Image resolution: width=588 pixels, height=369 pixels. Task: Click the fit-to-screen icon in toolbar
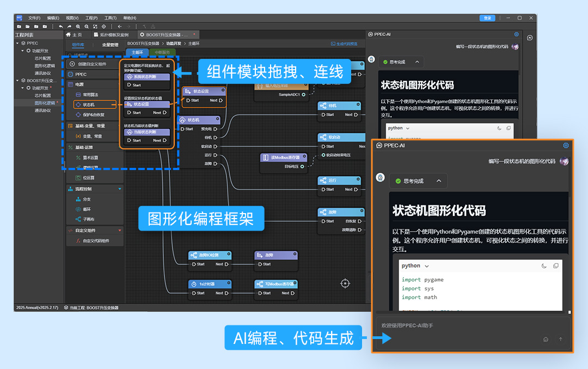click(95, 26)
